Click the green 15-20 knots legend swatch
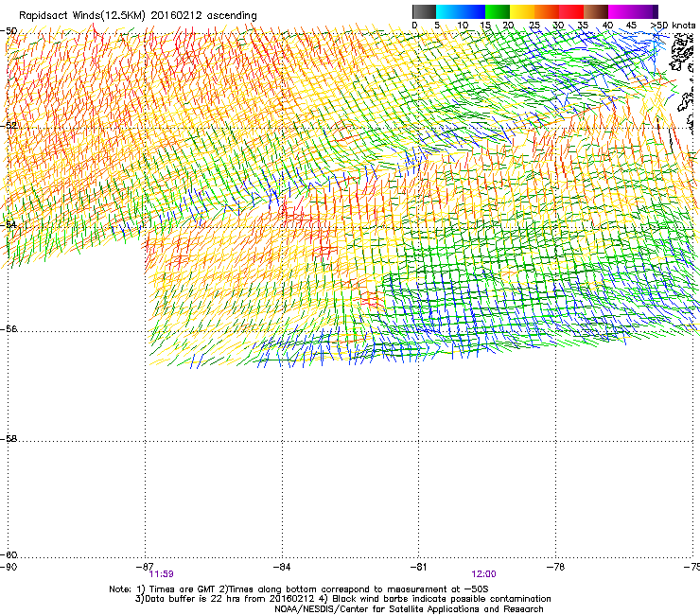The height and width of the screenshot is (615, 700). (498, 11)
